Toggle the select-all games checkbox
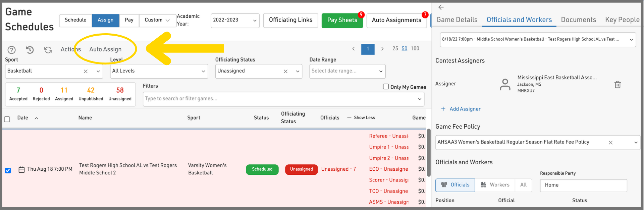 coord(7,119)
